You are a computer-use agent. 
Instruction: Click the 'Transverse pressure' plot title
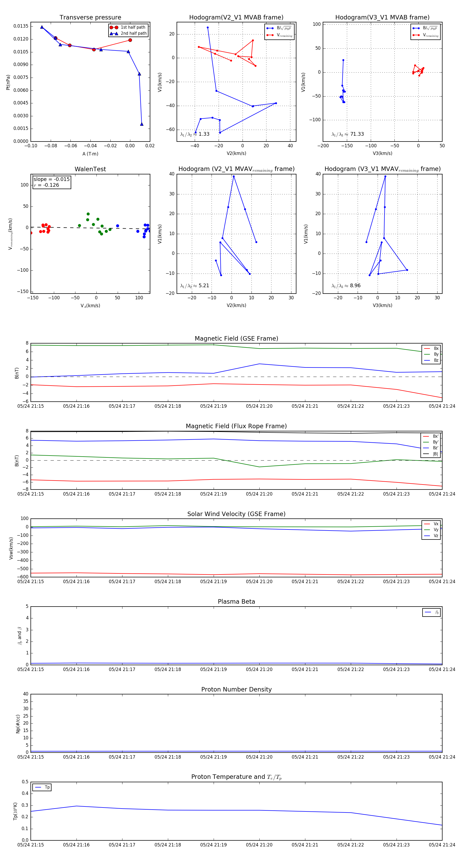[90, 18]
